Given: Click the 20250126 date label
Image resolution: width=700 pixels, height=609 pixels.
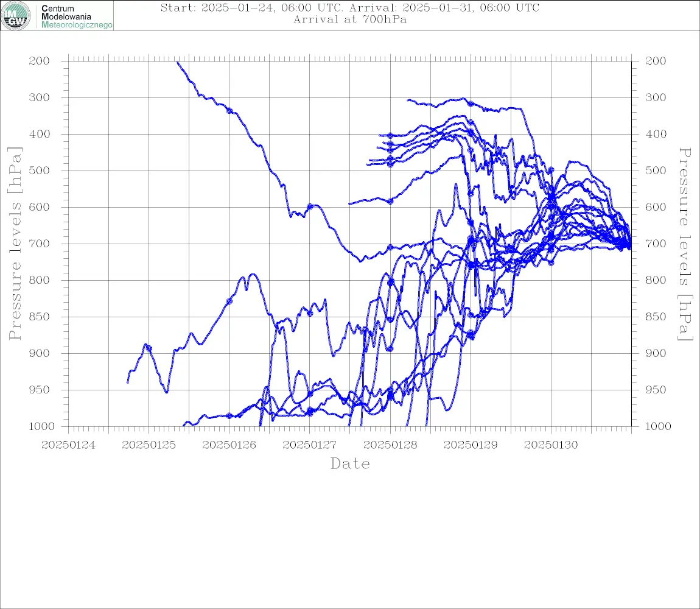Looking at the screenshot, I should pos(229,445).
